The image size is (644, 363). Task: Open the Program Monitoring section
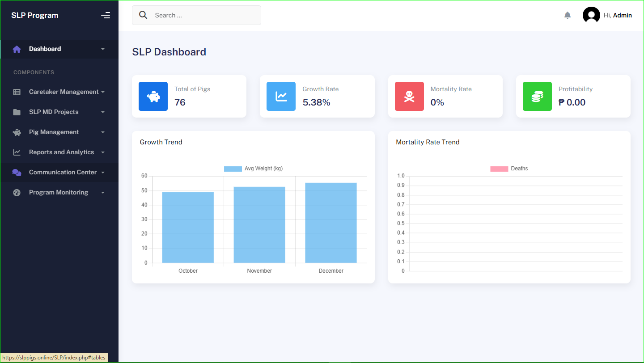[58, 192]
